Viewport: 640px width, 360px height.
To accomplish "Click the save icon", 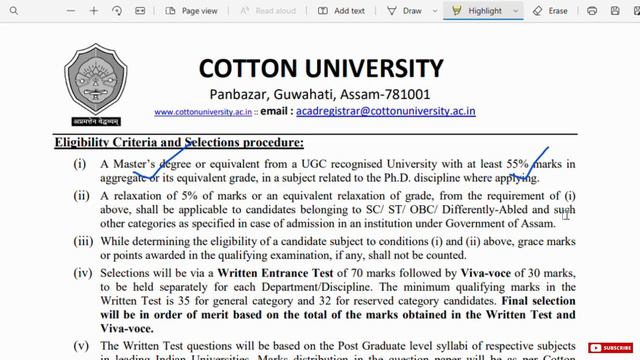I will (615, 11).
